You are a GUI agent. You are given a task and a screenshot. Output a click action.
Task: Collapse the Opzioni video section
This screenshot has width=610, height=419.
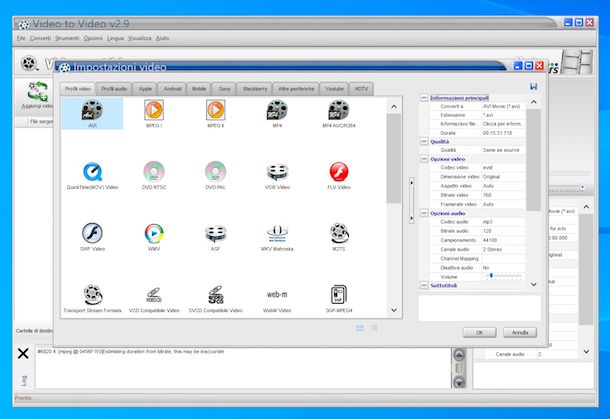(424, 159)
